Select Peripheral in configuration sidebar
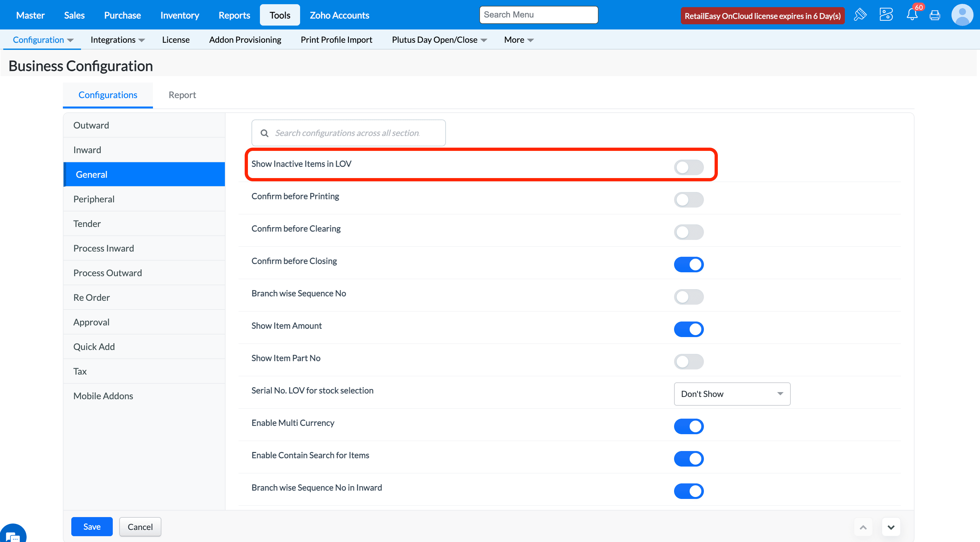 pos(94,199)
